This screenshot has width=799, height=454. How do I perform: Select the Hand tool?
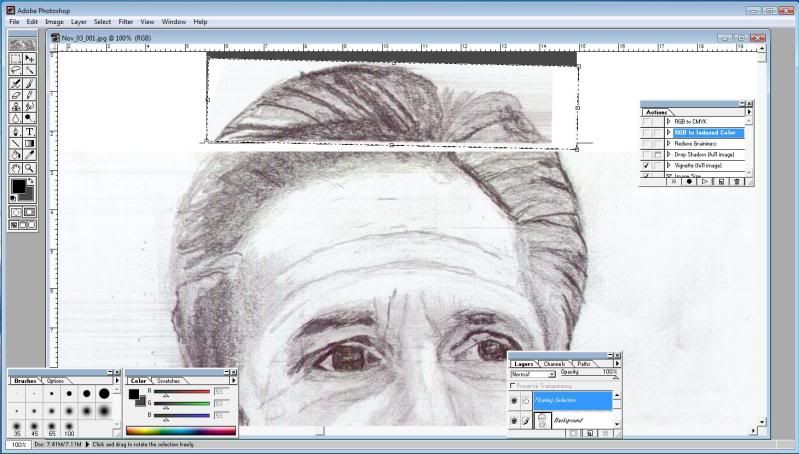(x=16, y=168)
